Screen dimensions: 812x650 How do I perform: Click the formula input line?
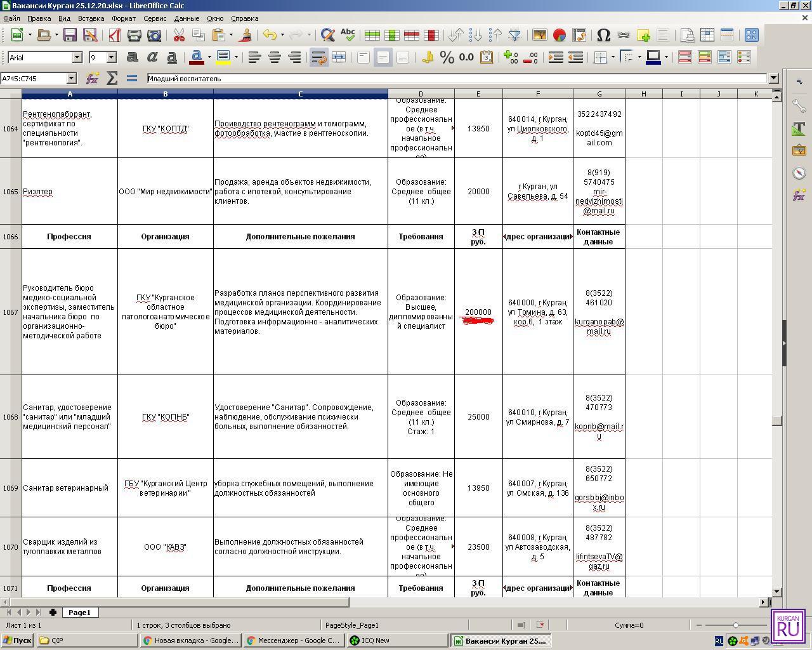pyautogui.click(x=457, y=78)
